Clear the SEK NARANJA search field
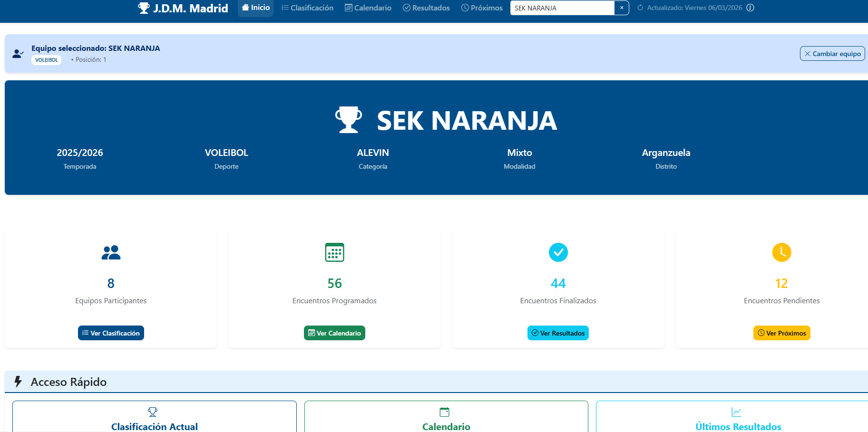868x432 pixels. click(x=622, y=8)
